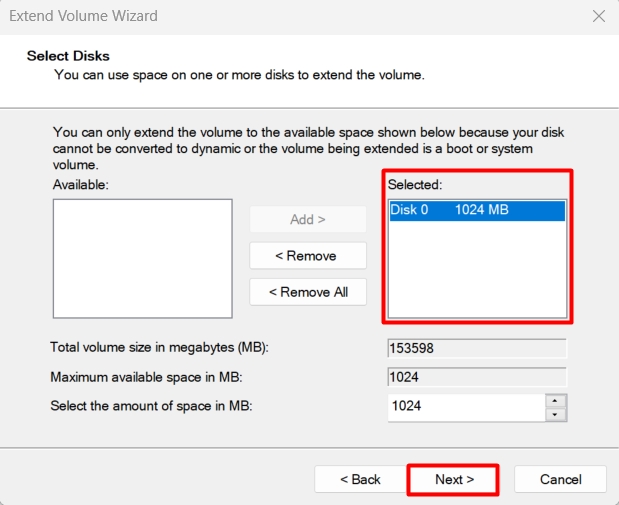Decrease space amount with the down arrow
The width and height of the screenshot is (619, 505).
(555, 414)
